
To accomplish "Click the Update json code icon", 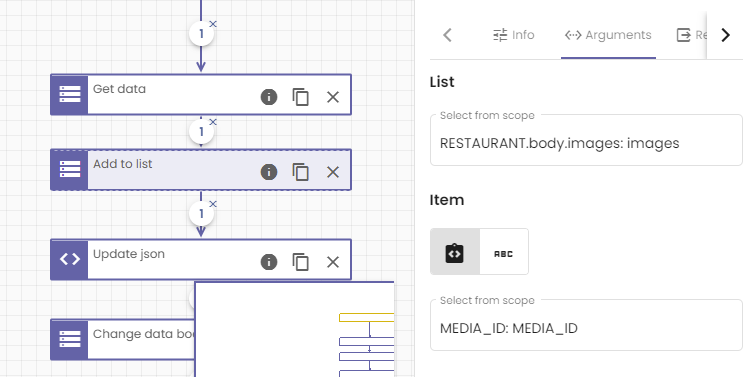I will pos(70,259).
